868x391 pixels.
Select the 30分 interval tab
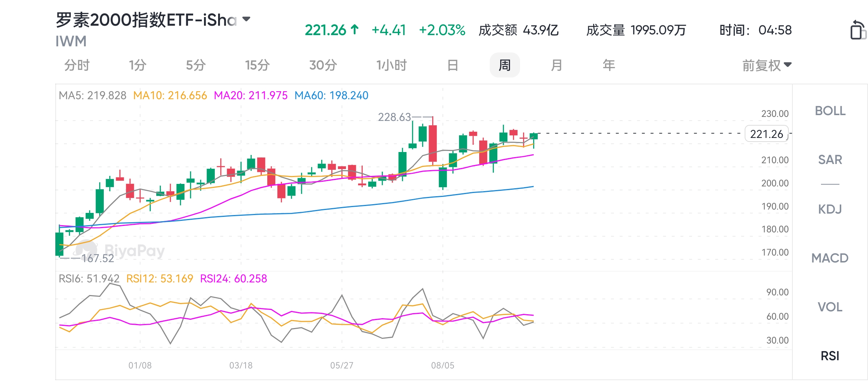coord(323,65)
